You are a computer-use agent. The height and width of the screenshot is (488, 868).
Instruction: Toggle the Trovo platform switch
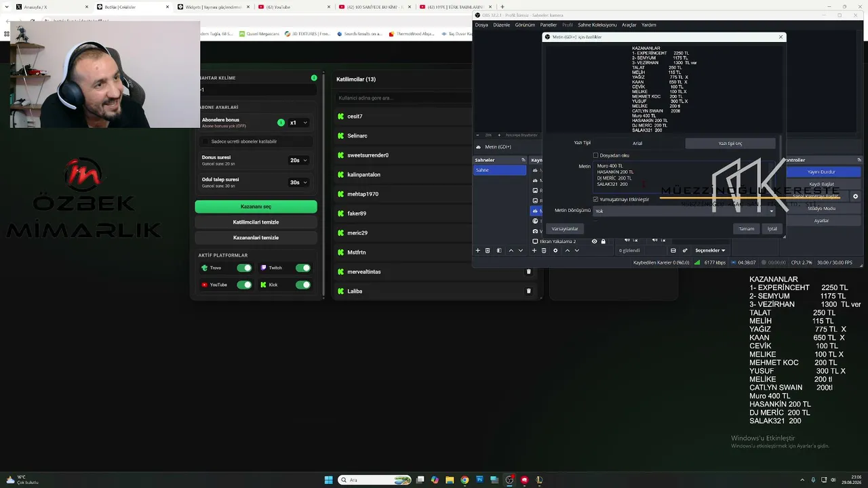(x=244, y=268)
